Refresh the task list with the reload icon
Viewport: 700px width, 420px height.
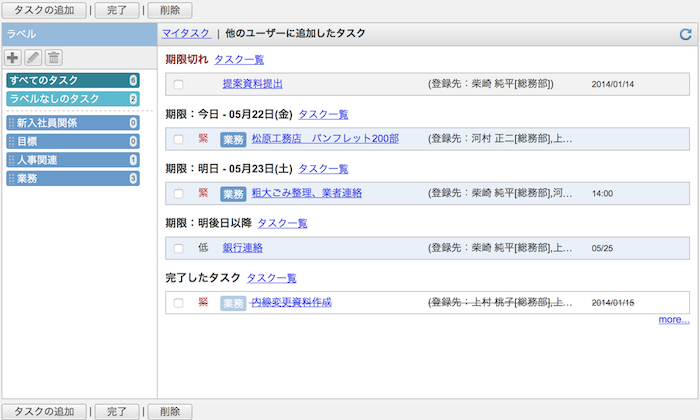685,34
